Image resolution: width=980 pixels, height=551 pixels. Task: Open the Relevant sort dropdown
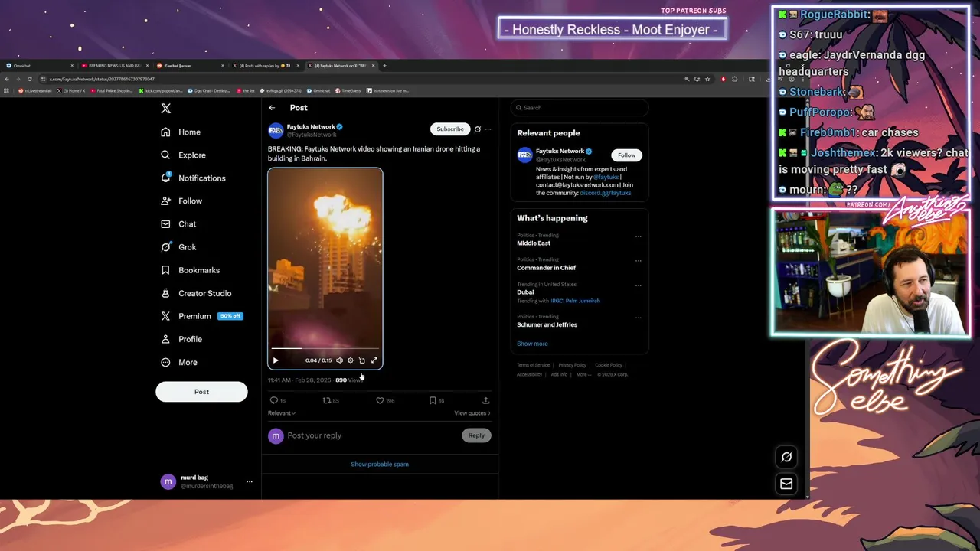pos(282,413)
